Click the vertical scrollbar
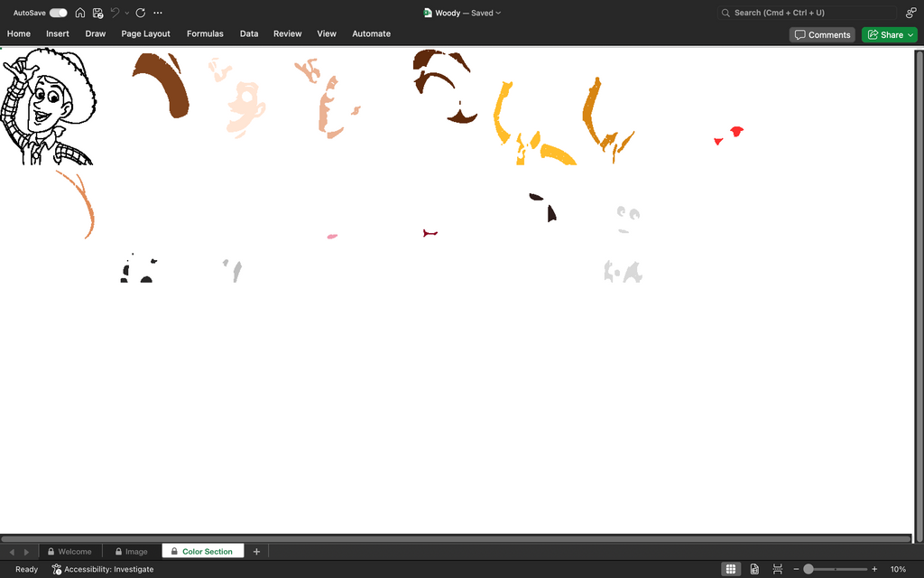924x578 pixels. click(918, 296)
